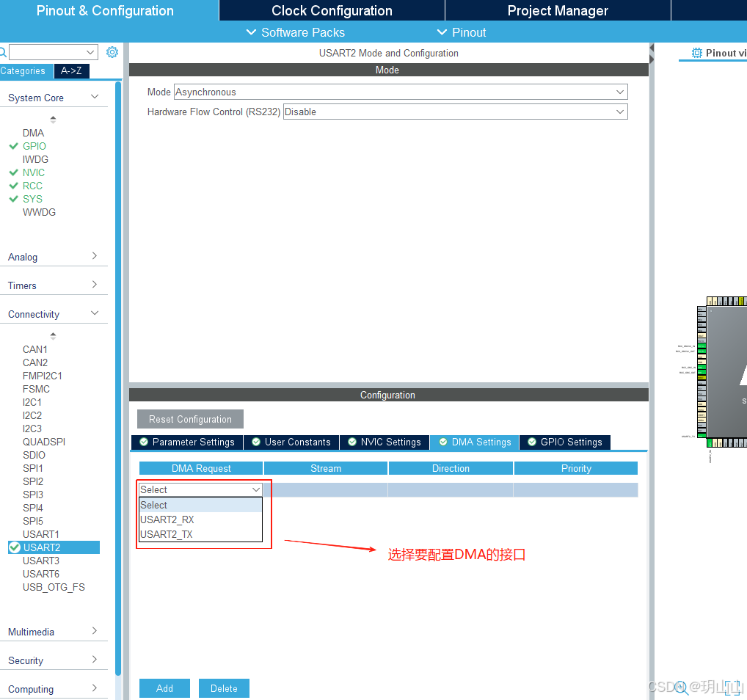
Task: Open the sidebar search dropdown arrow
Action: tap(90, 52)
